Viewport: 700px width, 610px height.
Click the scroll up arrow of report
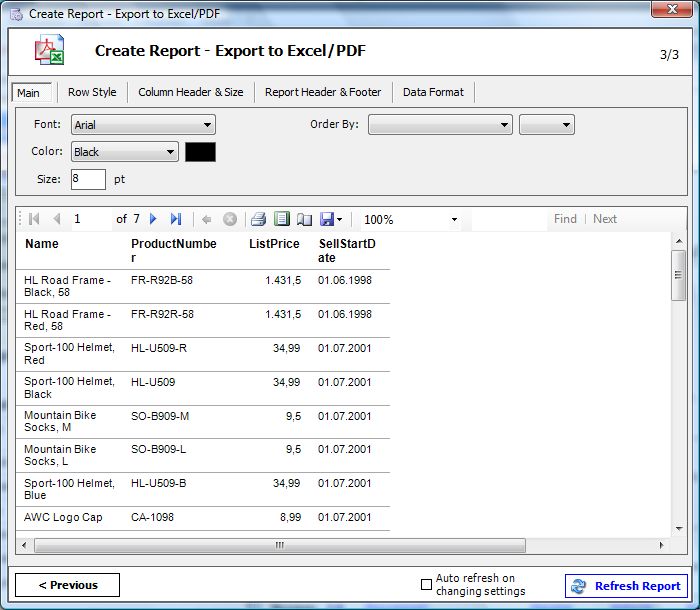(679, 242)
